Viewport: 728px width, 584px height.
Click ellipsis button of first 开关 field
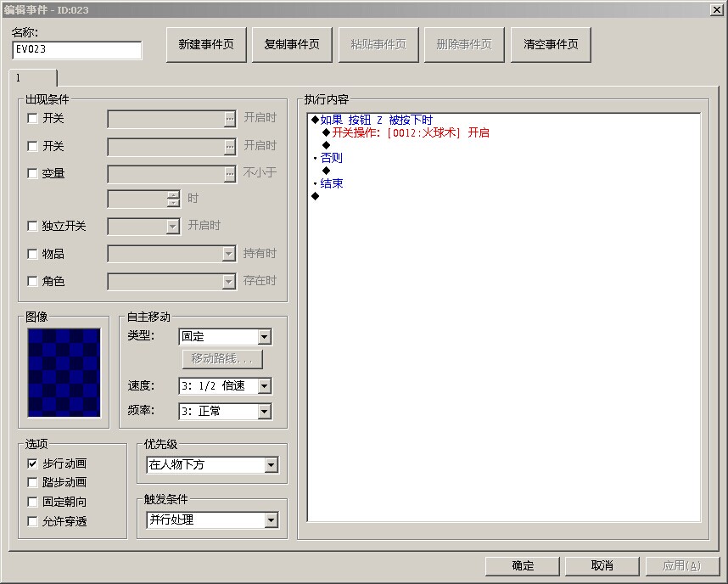[x=230, y=119]
